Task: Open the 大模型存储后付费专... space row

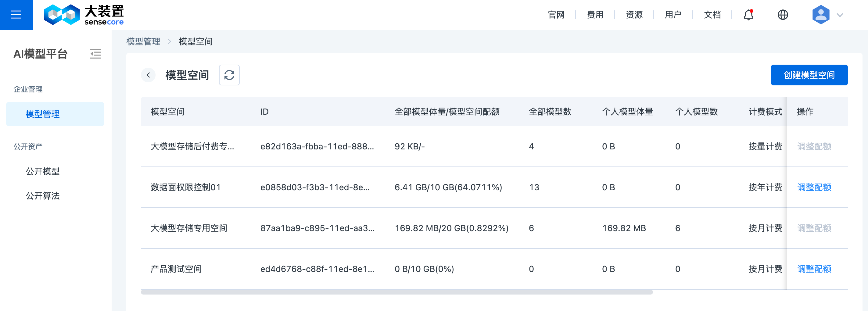Action: click(192, 146)
